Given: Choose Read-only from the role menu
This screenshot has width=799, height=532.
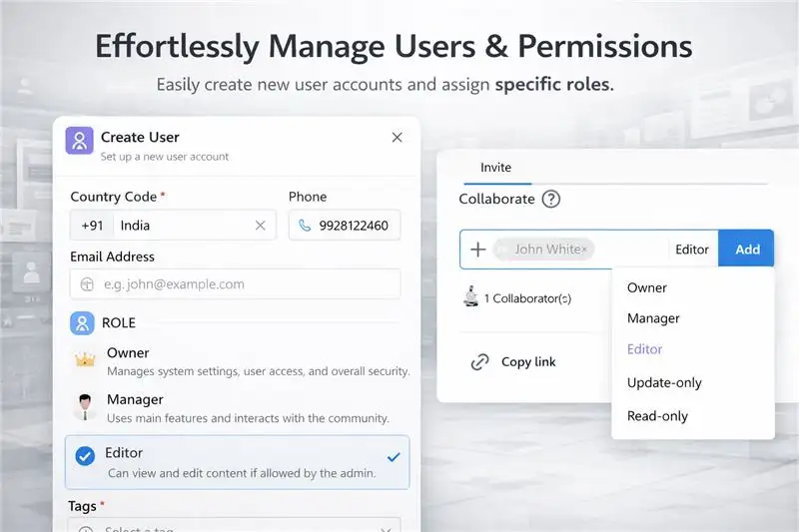Looking at the screenshot, I should (x=657, y=416).
